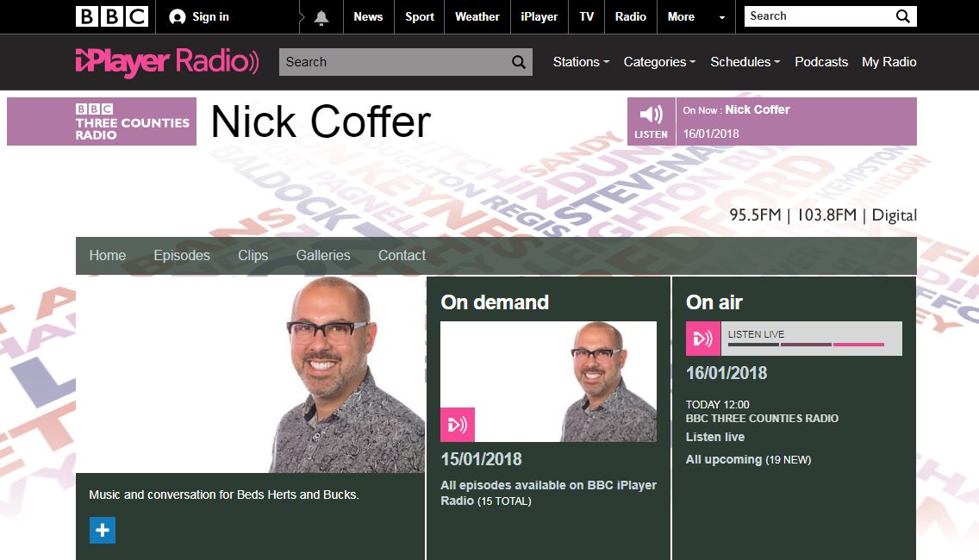Click the Listen Live progress bar
The width and height of the screenshot is (979, 560).
(806, 344)
